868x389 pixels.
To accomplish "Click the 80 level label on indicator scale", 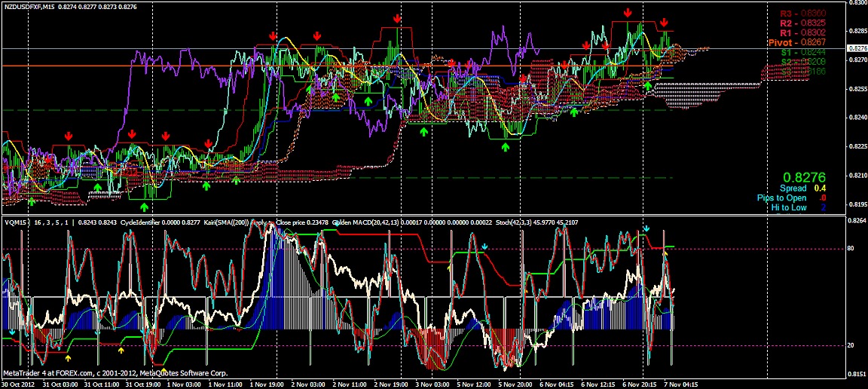I will click(852, 248).
